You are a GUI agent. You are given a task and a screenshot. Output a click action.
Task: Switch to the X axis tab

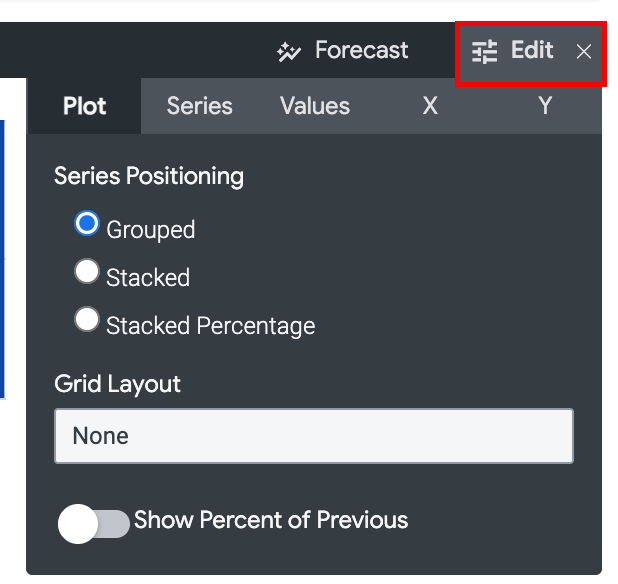(430, 106)
